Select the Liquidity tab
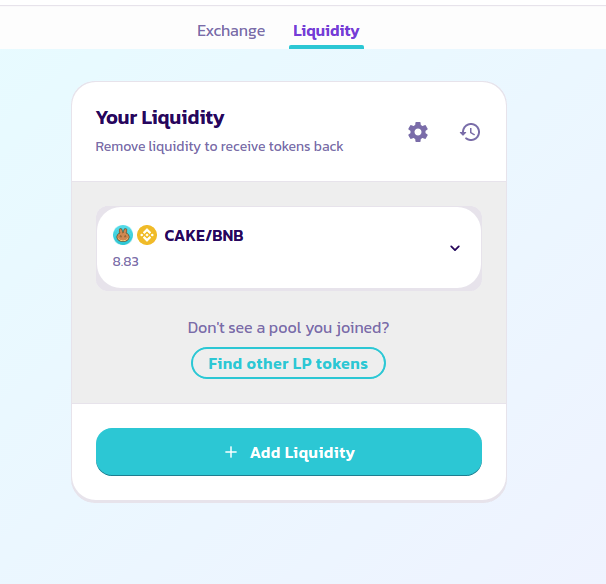Image resolution: width=606 pixels, height=584 pixels. (326, 31)
